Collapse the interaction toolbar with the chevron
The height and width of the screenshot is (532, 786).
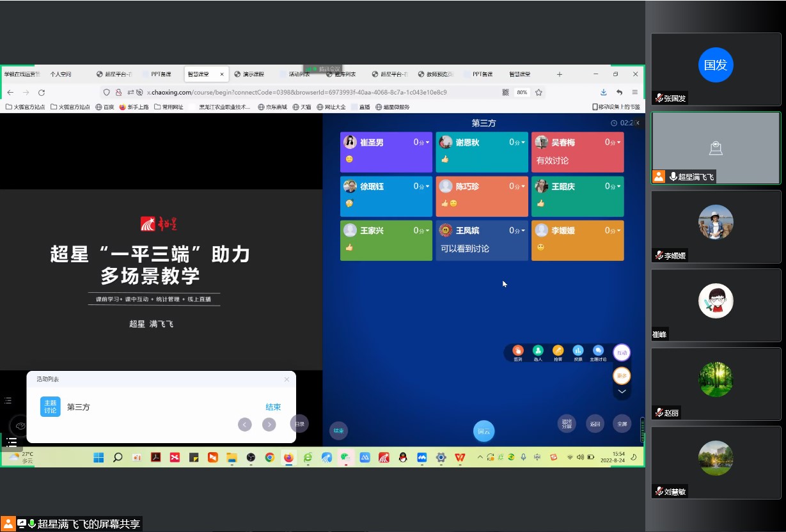(621, 391)
